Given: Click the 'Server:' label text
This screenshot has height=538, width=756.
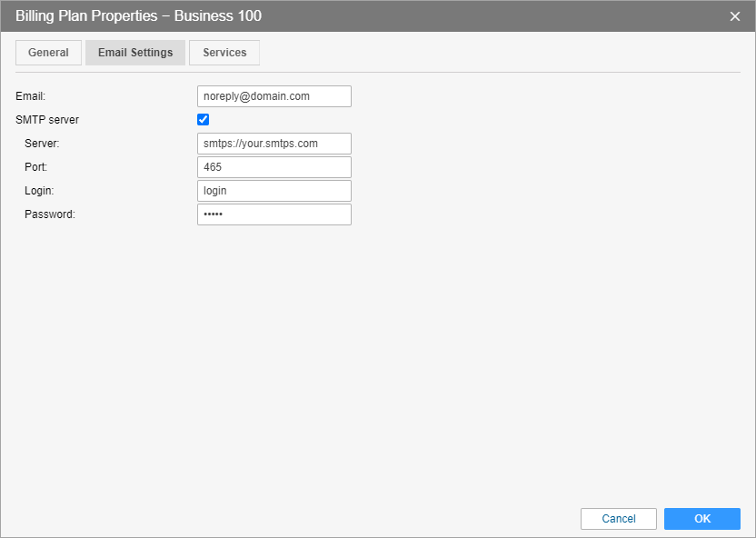Looking at the screenshot, I should click(42, 144).
